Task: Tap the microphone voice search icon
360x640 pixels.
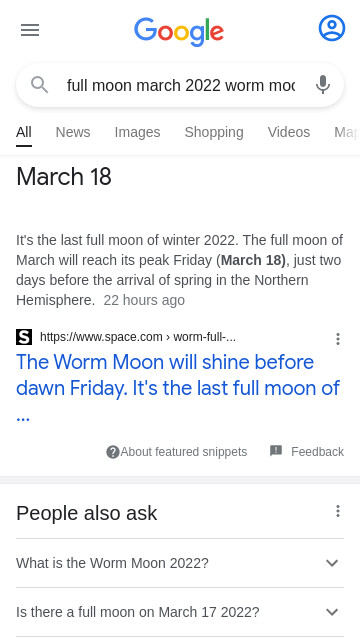Action: (322, 85)
